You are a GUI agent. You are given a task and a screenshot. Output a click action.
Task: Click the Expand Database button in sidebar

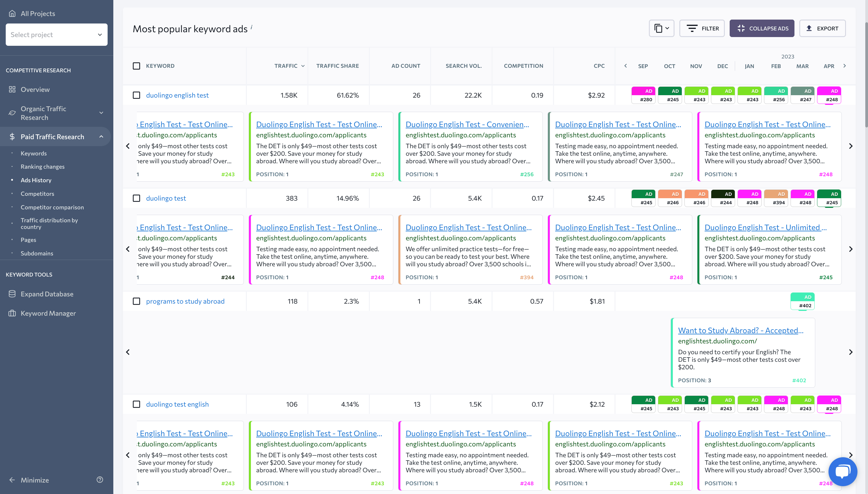tap(47, 294)
